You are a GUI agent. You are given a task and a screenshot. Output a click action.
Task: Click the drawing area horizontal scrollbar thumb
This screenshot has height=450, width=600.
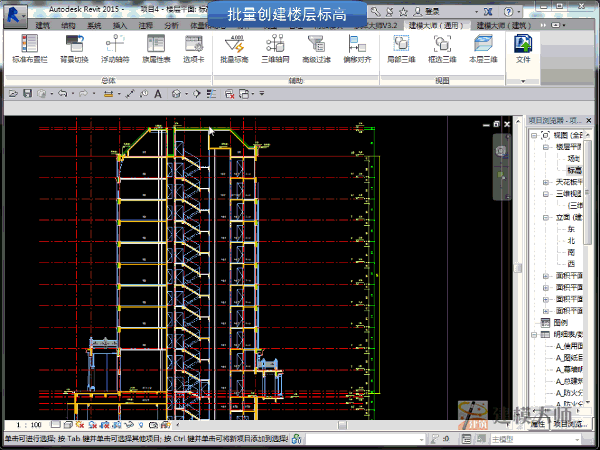point(342,425)
